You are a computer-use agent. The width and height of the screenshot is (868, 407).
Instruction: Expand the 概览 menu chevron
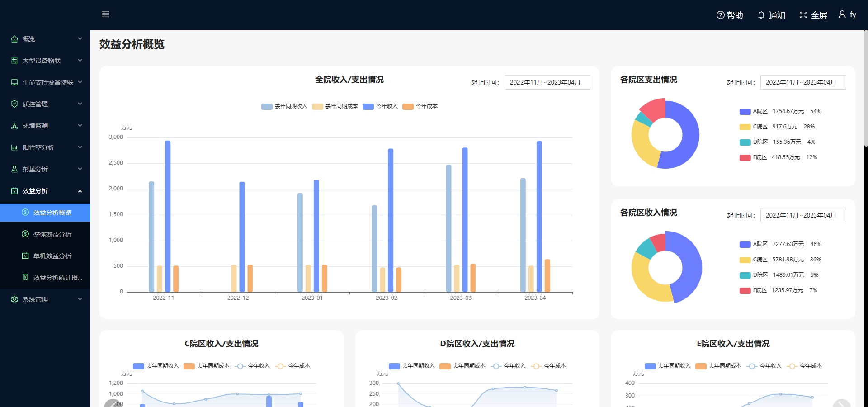click(80, 39)
